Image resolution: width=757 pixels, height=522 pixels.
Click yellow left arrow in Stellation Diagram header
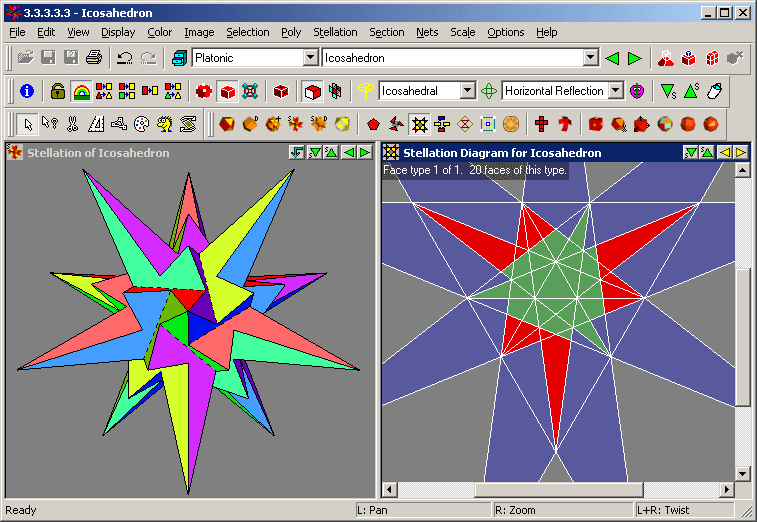coord(724,153)
